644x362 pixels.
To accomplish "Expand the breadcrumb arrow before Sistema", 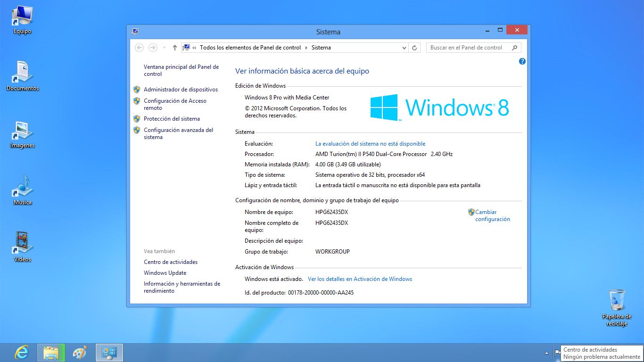I will pyautogui.click(x=306, y=48).
